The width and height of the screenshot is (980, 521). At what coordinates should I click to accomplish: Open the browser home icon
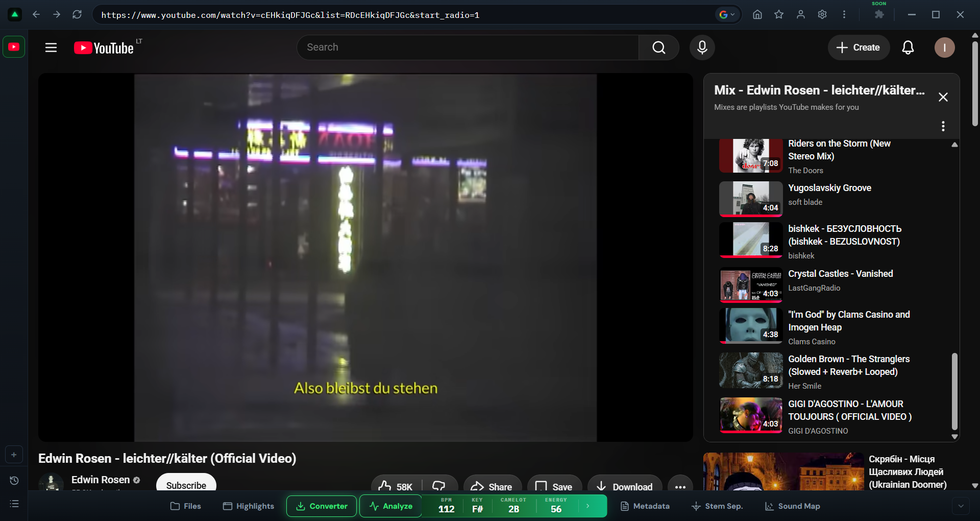click(757, 14)
